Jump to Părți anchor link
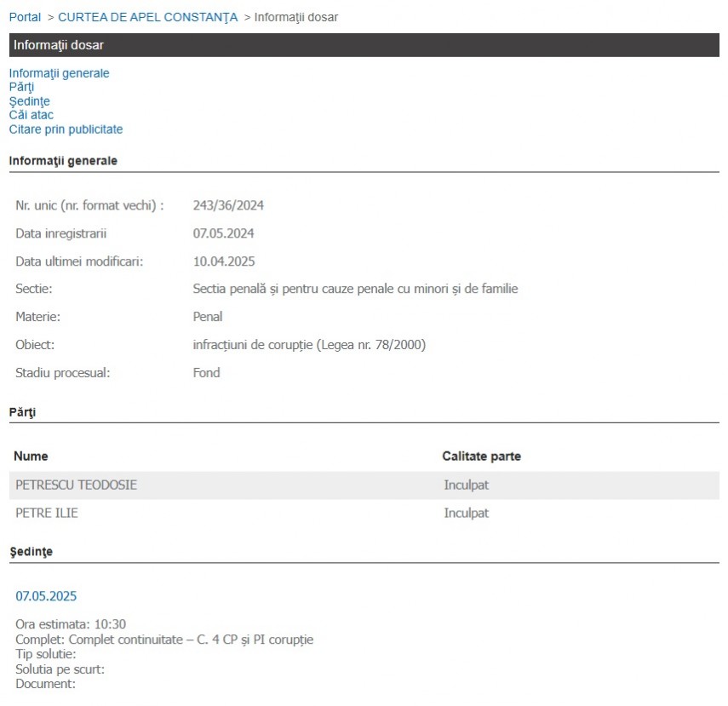Viewport: 728px width, 706px height. coord(21,88)
